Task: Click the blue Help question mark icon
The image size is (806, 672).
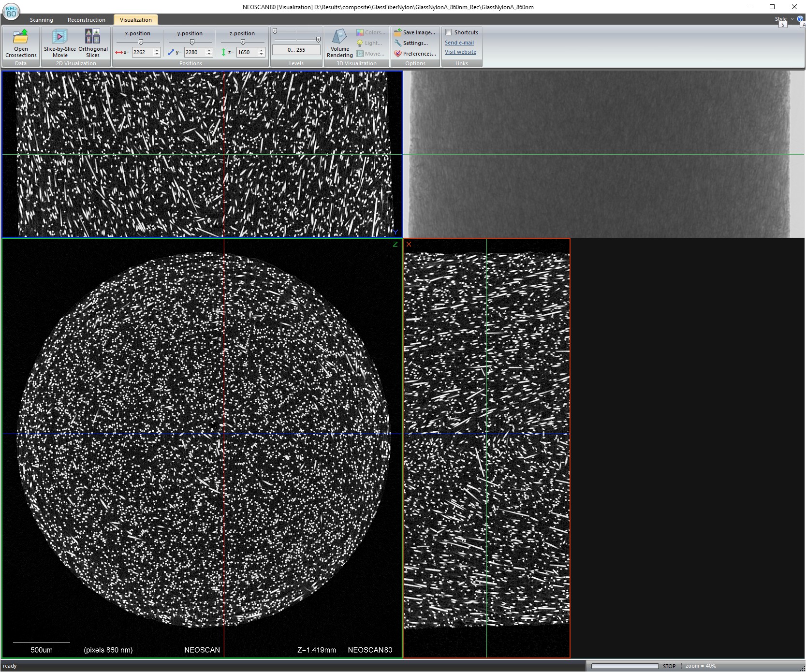Action: click(800, 19)
